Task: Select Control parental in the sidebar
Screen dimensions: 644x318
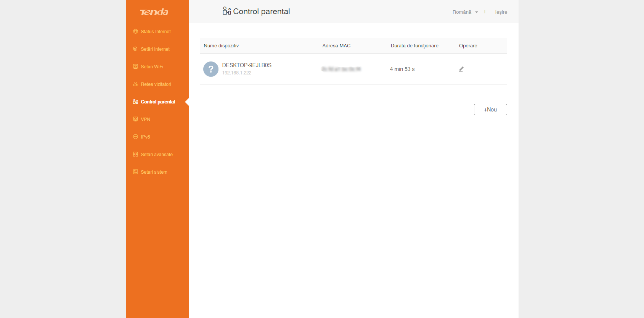Action: (x=157, y=102)
